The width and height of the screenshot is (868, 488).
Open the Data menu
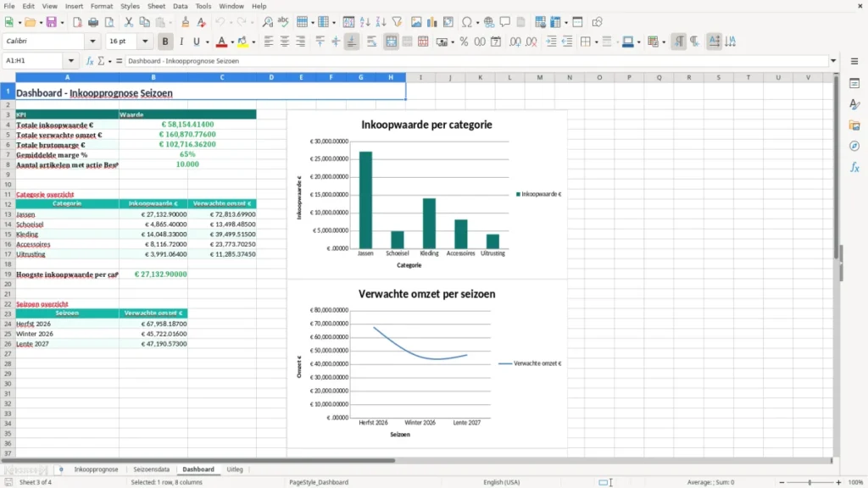(x=180, y=6)
